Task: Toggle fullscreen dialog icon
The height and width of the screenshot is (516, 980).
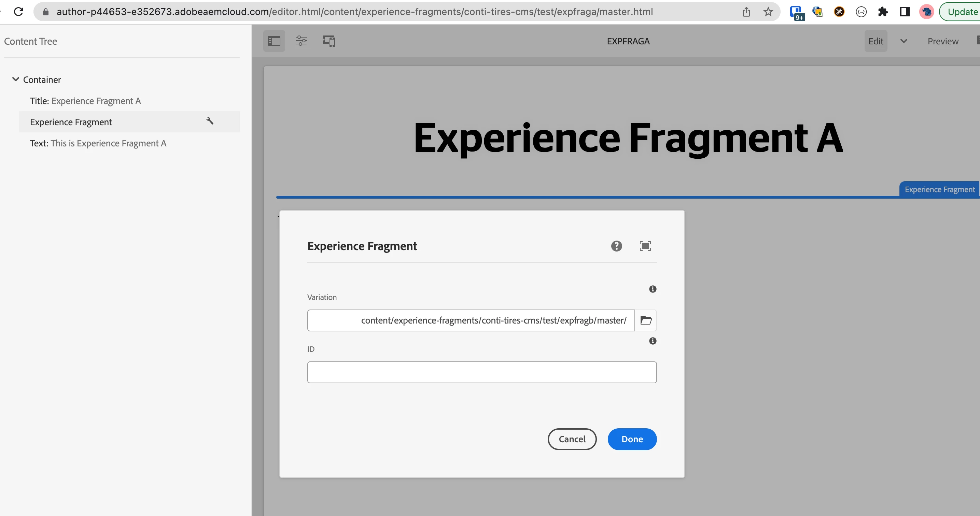Action: point(645,246)
